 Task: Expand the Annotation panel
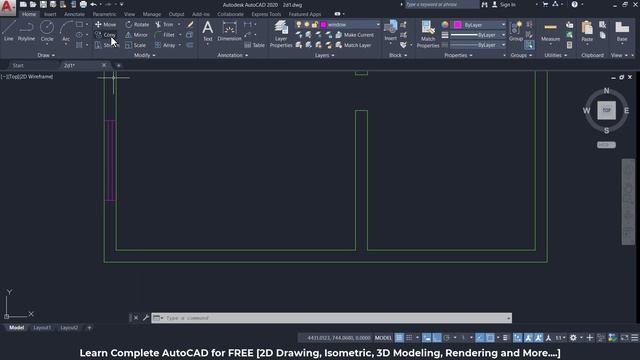click(x=233, y=55)
